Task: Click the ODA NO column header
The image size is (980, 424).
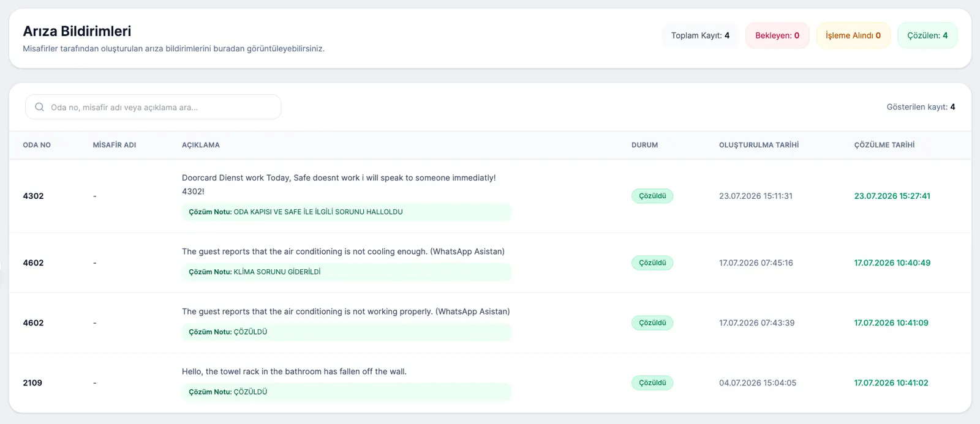Action: (37, 145)
